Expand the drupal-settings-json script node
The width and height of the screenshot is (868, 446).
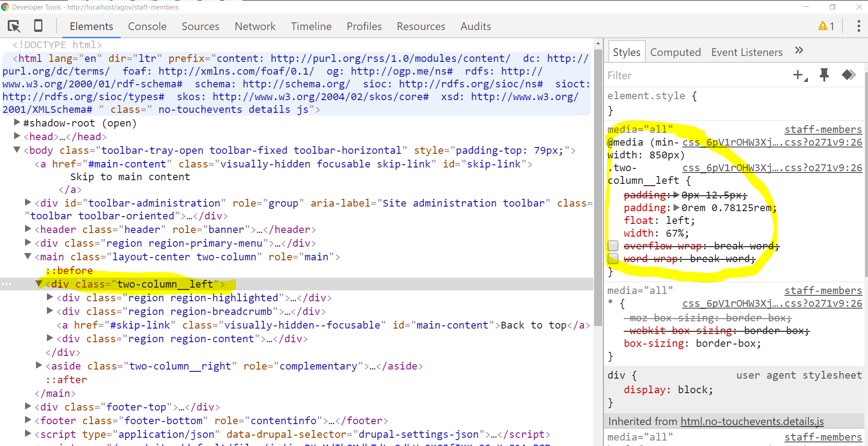28,434
